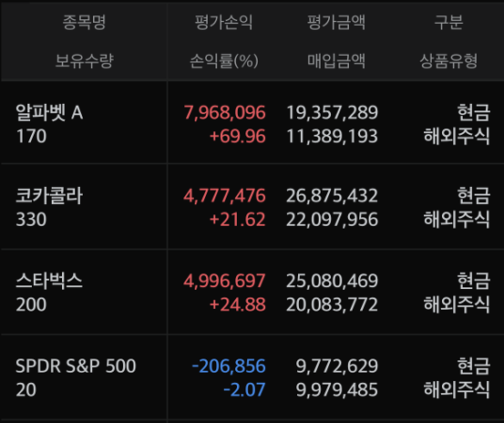
Task: Click profit value 4,996,697
Action: pyautogui.click(x=225, y=281)
